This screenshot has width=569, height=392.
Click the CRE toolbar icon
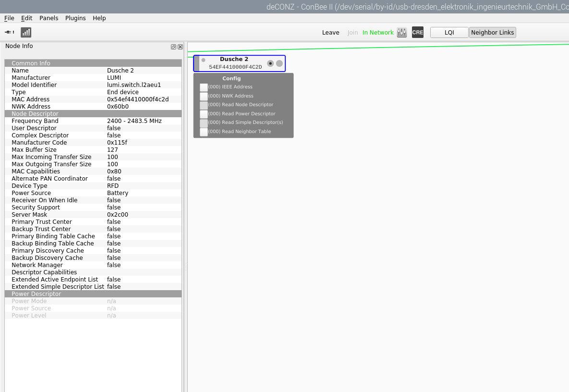[x=418, y=32]
